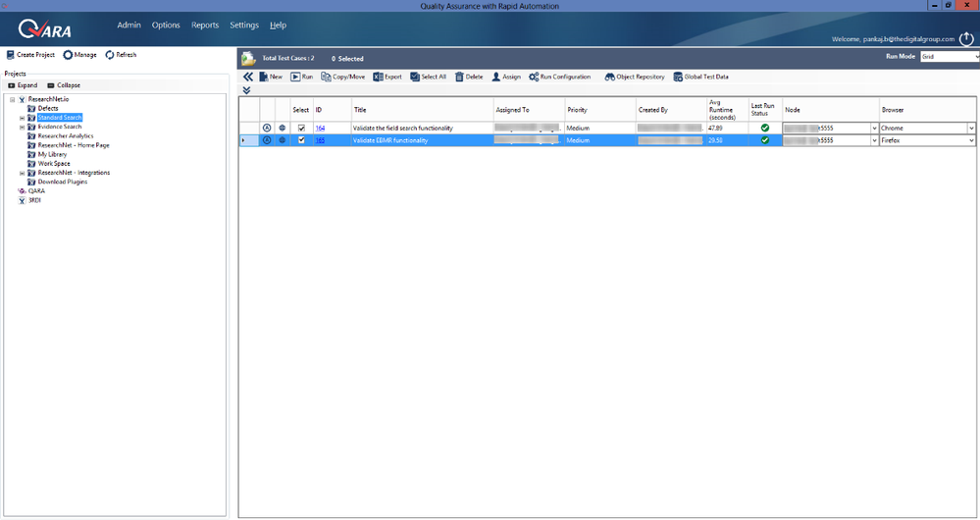Screen dimensions: 980x520
Task: Select the QARA project
Action: [36, 191]
